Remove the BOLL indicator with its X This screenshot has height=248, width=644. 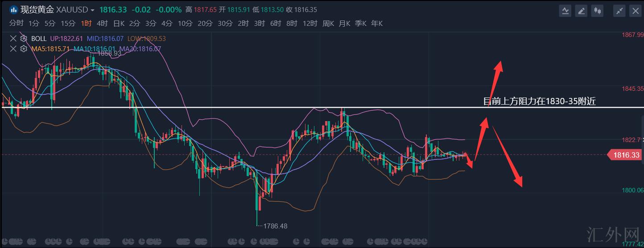coord(13,39)
